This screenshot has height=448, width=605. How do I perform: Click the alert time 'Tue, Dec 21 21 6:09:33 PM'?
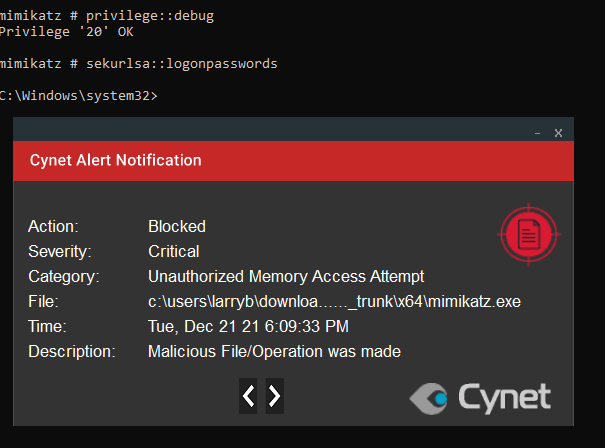[x=248, y=327]
